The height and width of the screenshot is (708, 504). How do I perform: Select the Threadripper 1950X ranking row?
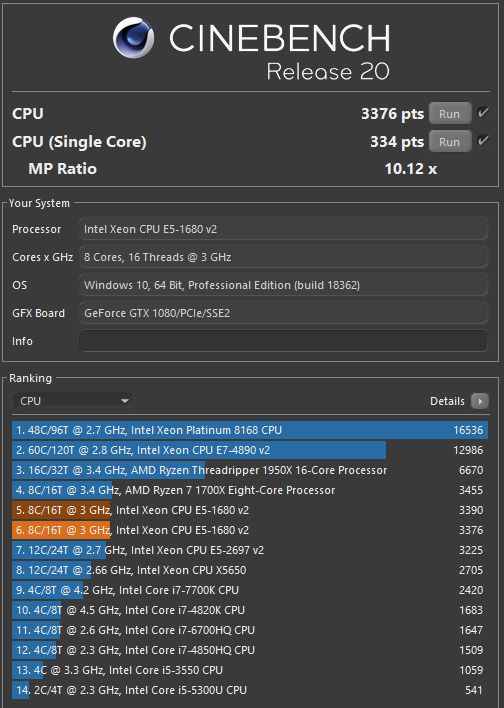(x=250, y=470)
